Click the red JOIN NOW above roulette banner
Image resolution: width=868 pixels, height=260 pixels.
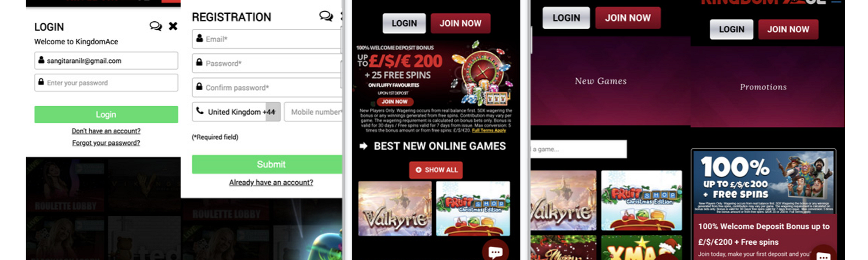460,23
